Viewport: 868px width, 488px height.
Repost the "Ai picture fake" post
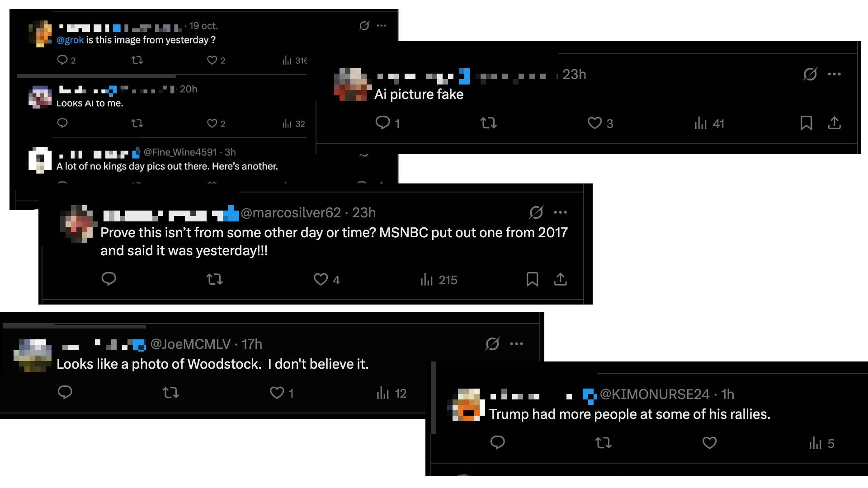488,123
